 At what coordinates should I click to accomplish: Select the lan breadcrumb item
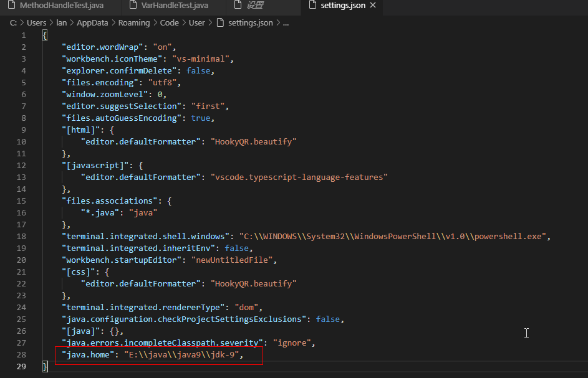click(x=61, y=22)
